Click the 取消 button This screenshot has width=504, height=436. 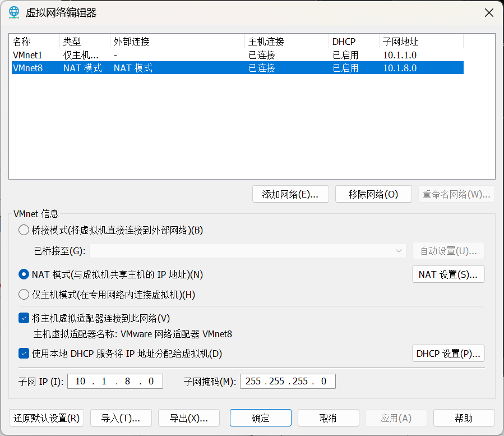tap(328, 418)
